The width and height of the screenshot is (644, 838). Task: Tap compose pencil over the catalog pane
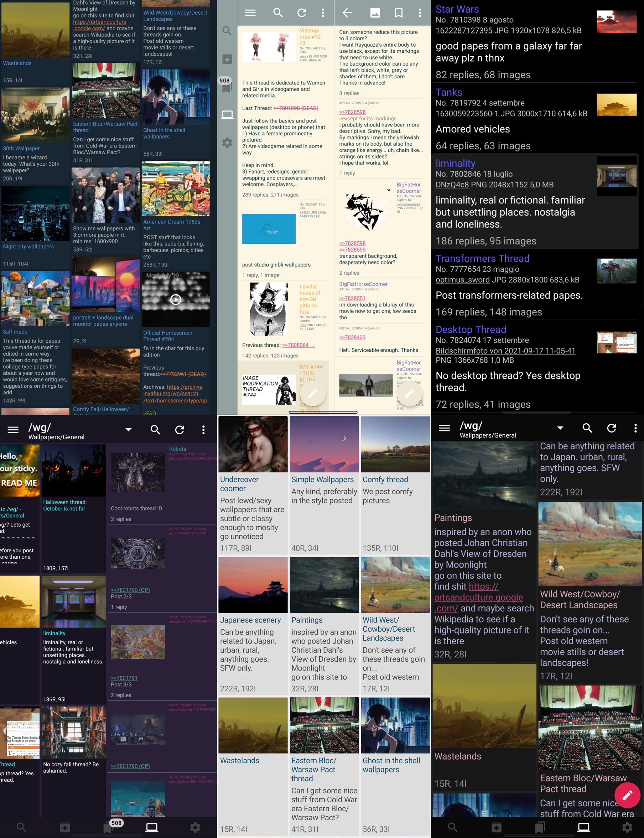pyautogui.click(x=313, y=393)
